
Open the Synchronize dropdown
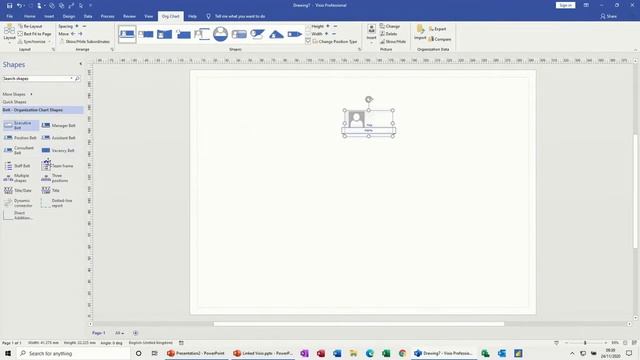[x=34, y=42]
